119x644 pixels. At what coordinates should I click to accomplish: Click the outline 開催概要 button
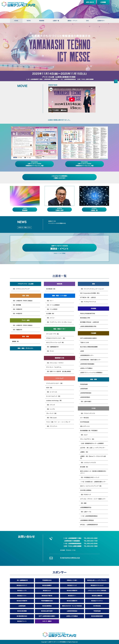click(25, 209)
